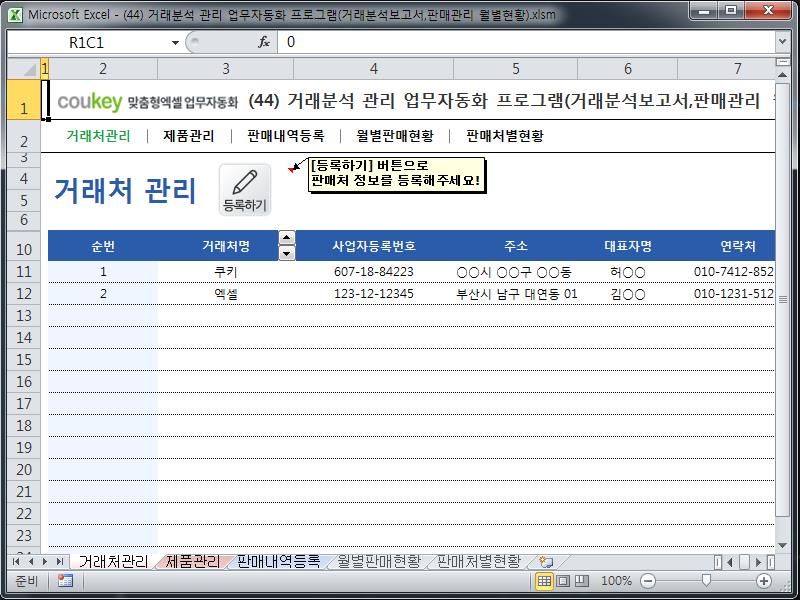Switch to the 제품관리 sheet tab
Screen dimensions: 800x600
pos(193,562)
